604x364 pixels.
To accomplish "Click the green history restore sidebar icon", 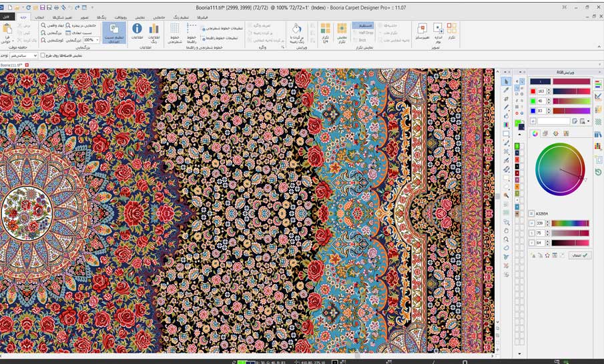I will [x=598, y=172].
